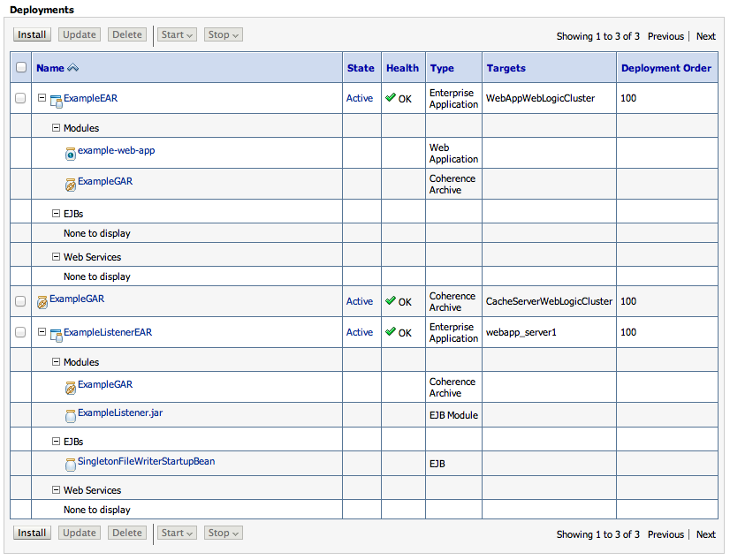Click the example-web-app module icon

point(71,154)
